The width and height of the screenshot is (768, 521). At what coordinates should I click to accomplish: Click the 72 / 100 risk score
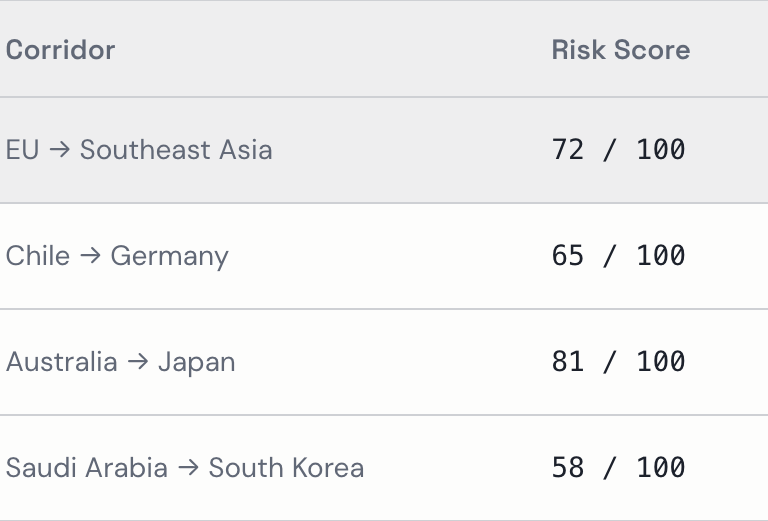click(x=618, y=150)
